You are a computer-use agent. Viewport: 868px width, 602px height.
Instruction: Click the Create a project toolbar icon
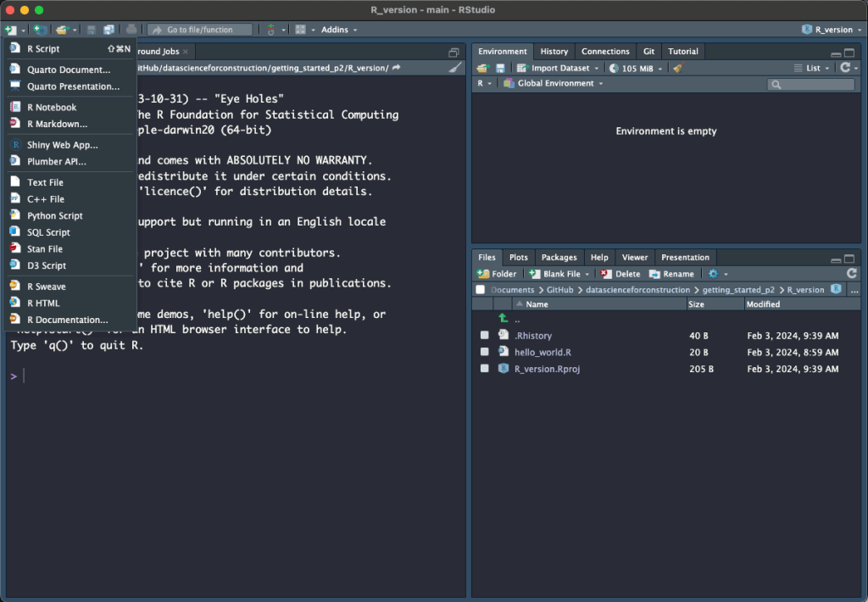click(39, 30)
